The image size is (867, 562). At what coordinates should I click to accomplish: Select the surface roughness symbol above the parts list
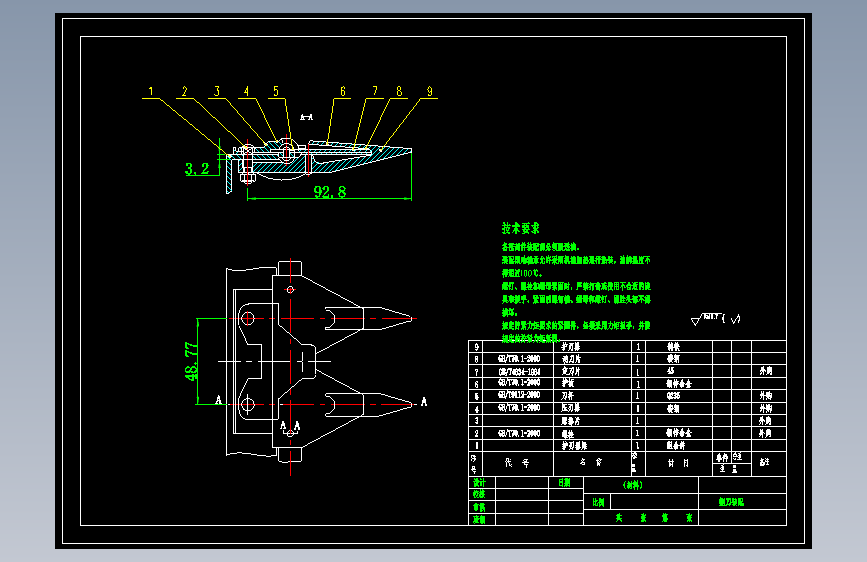715,319
